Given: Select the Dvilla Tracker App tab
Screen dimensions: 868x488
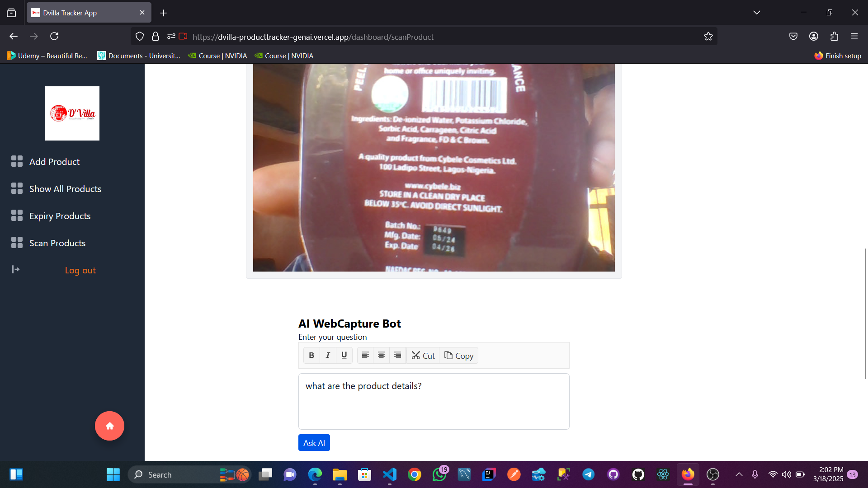Looking at the screenshot, I should (x=89, y=13).
